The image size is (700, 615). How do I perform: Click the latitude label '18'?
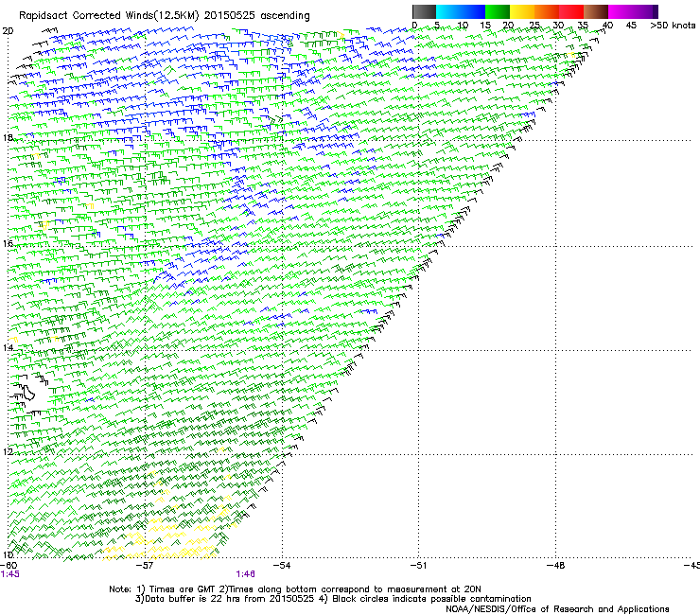click(x=8, y=137)
